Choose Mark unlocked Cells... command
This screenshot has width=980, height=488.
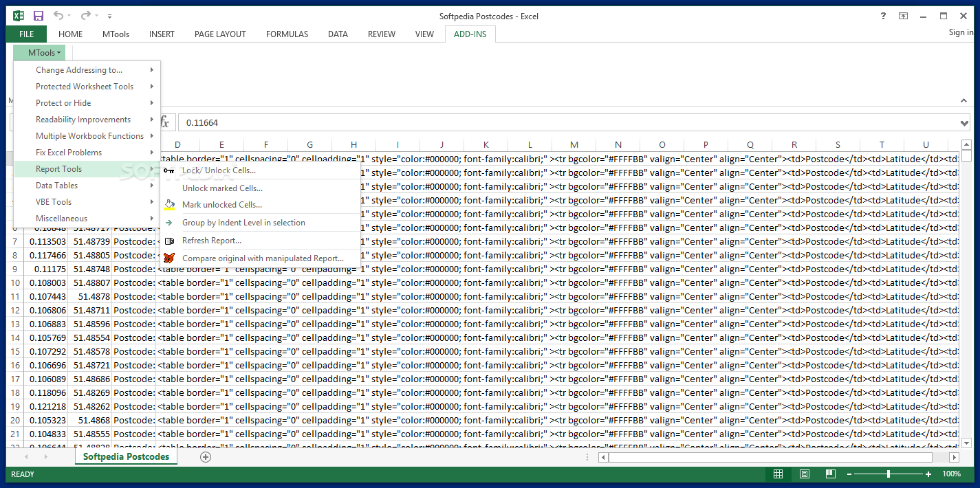(x=260, y=204)
